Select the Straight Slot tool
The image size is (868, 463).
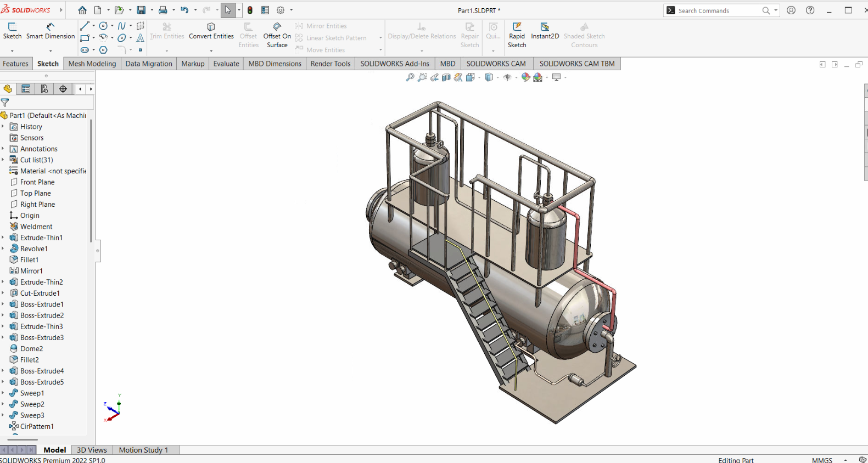85,50
